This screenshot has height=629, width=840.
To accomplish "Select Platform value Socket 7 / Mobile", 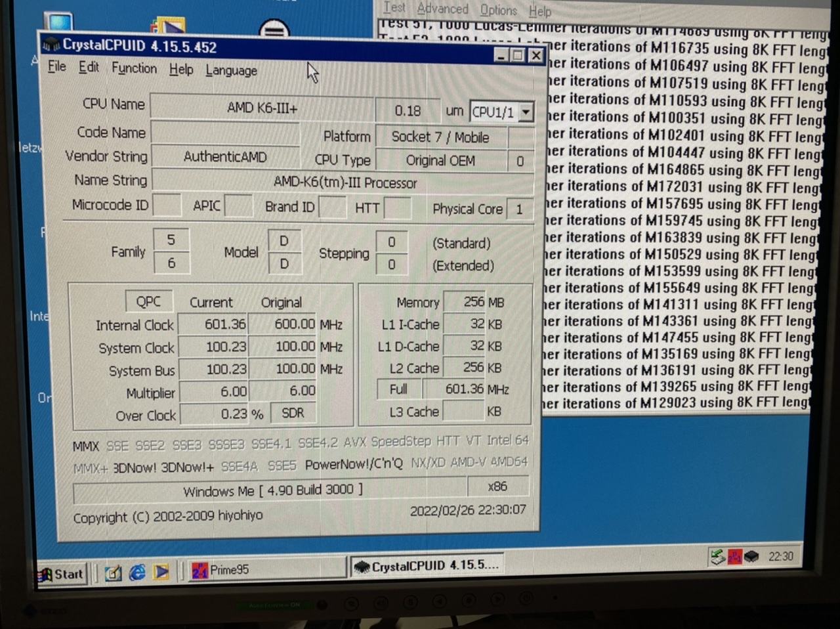I will click(440, 137).
